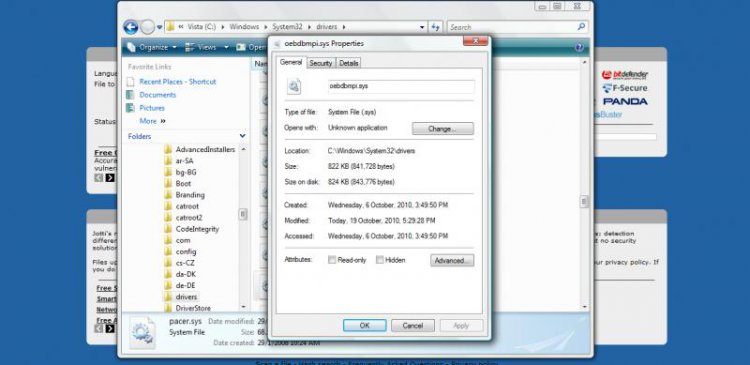Click the folder tree scrollbar down arrow
750x365 pixels.
point(243,306)
